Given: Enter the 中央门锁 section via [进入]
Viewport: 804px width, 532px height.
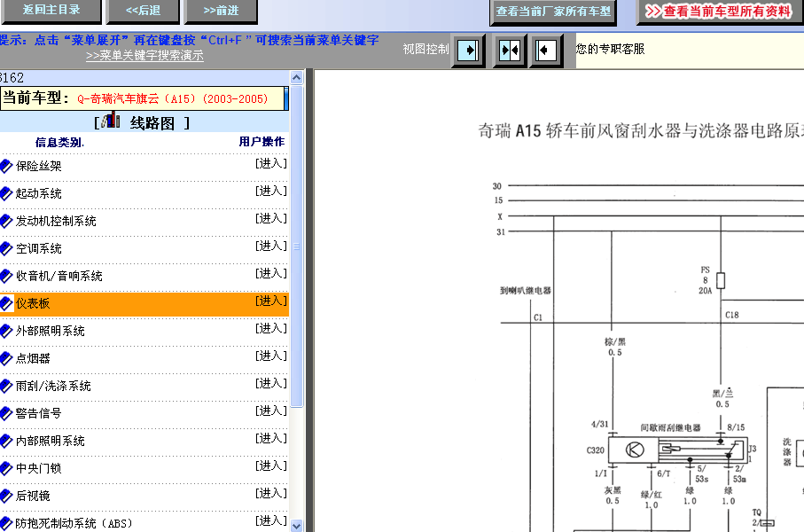Looking at the screenshot, I should (x=271, y=465).
